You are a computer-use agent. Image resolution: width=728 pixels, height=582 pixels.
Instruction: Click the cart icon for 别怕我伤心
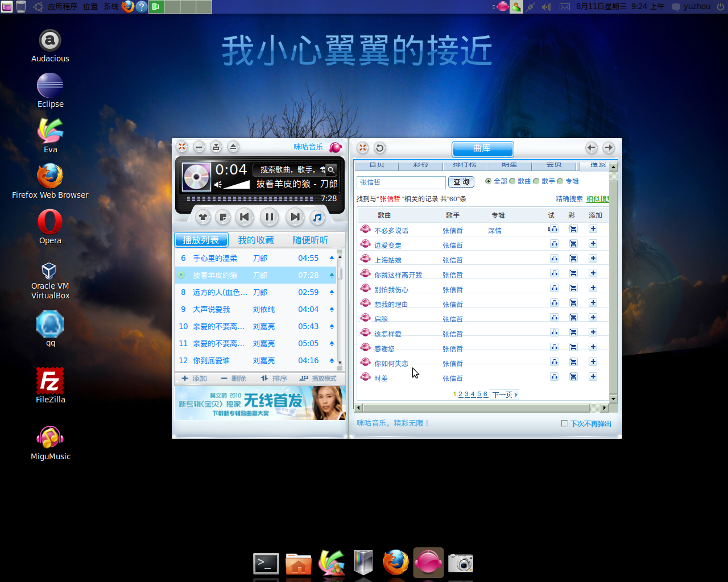(573, 288)
